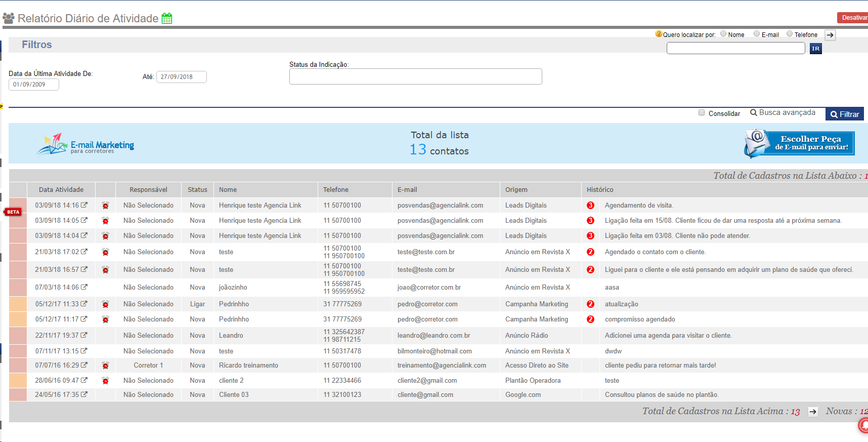868x442 pixels.
Task: Open the Busca avançada link
Action: coord(783,113)
